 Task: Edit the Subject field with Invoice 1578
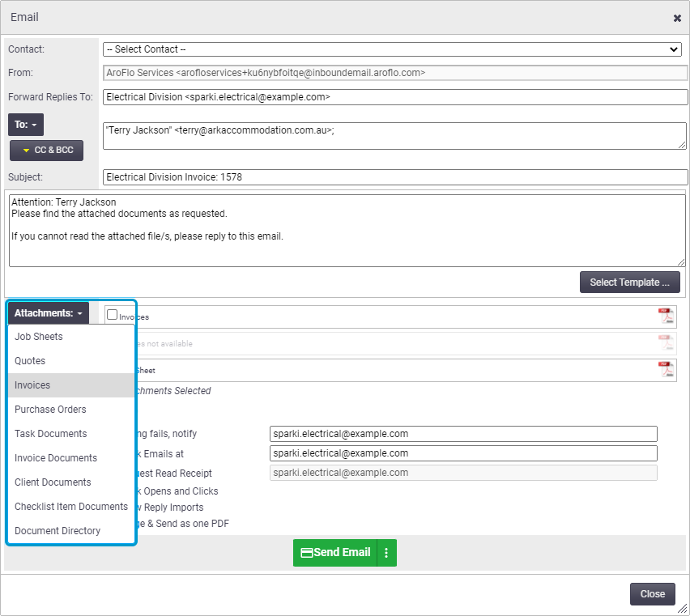coord(395,177)
